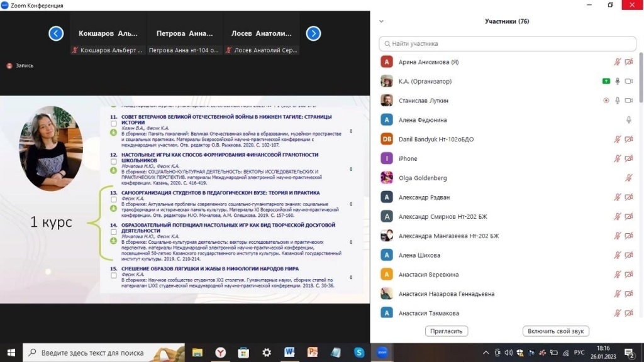Collapse the participants panel with the chevron
This screenshot has height=362, width=644.
click(x=381, y=21)
